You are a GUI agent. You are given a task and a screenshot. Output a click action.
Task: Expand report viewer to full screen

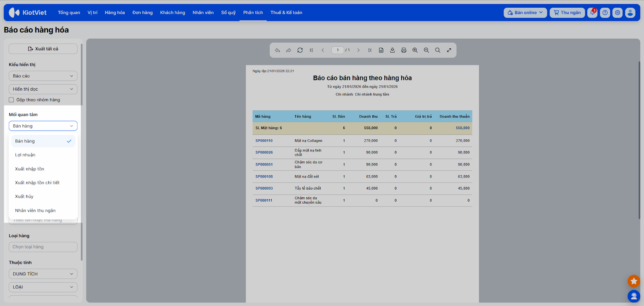(449, 50)
